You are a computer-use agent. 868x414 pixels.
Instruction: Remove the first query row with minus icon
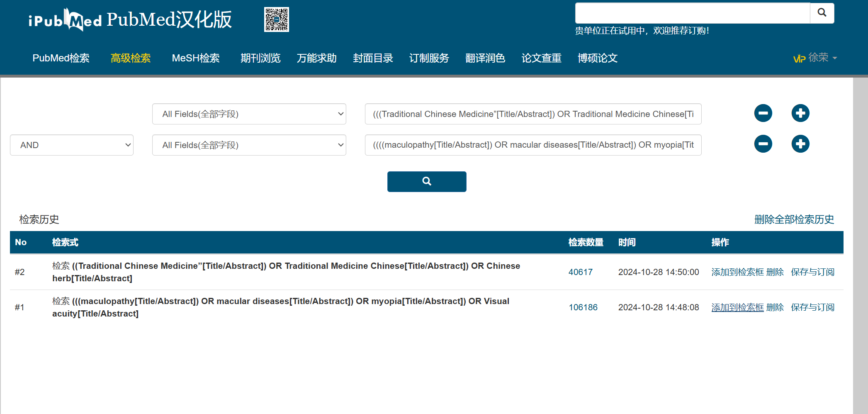763,113
